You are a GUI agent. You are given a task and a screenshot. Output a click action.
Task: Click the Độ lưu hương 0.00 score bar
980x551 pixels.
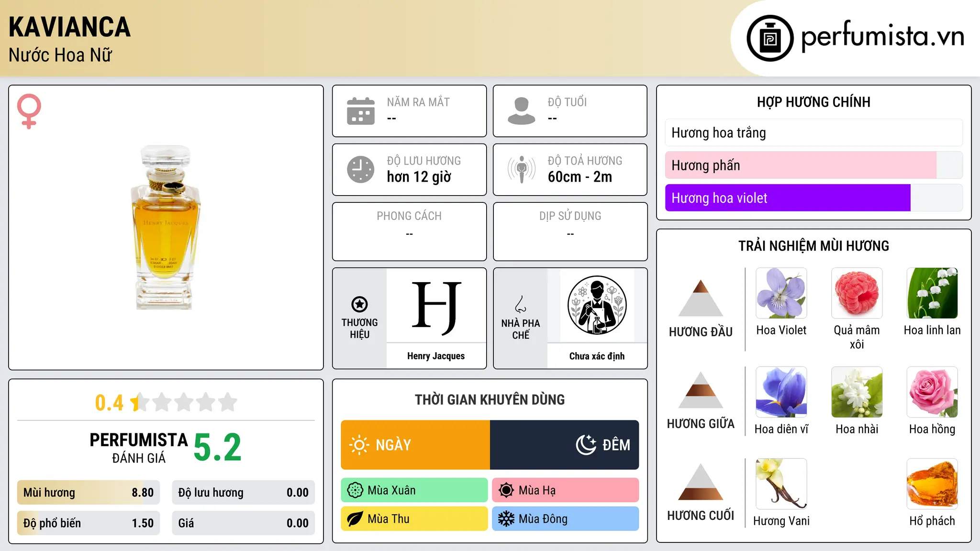pos(244,493)
